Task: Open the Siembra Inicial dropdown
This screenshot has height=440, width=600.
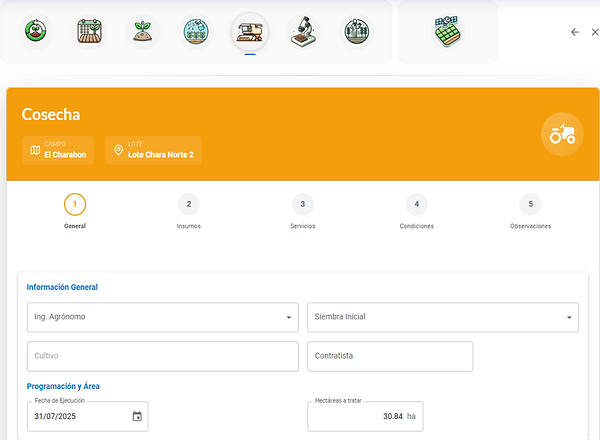Action: [x=443, y=317]
